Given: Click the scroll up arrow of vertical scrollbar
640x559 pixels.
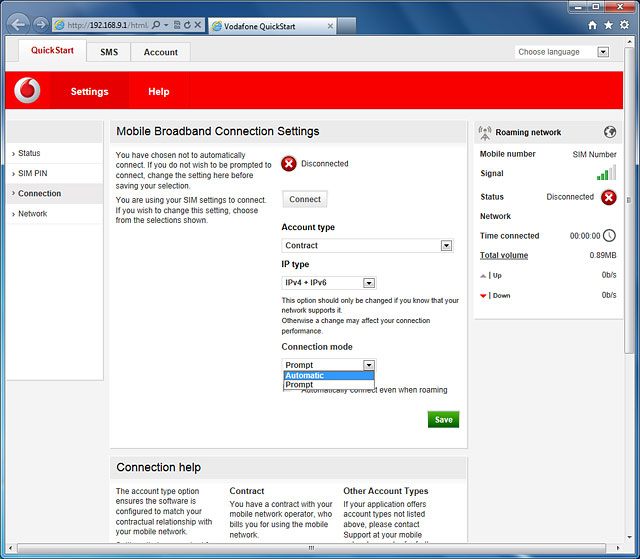Looking at the screenshot, I should (629, 42).
